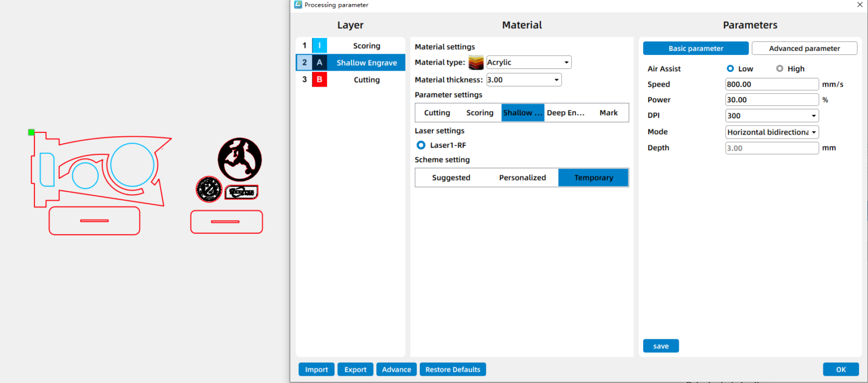This screenshot has height=383, width=868.
Task: Click the acrylic material type icon
Action: (x=476, y=62)
